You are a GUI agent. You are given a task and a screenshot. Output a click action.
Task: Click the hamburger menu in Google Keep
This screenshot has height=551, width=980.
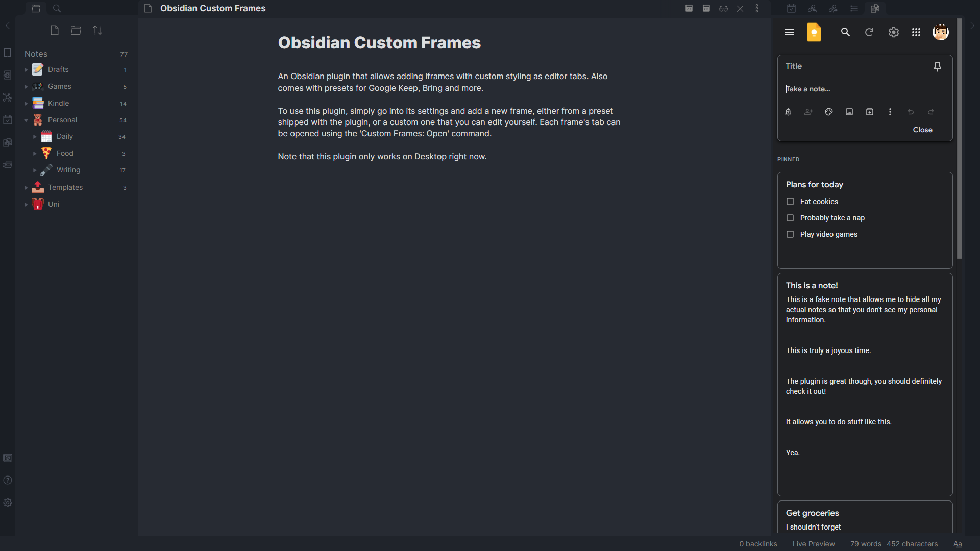pos(790,32)
